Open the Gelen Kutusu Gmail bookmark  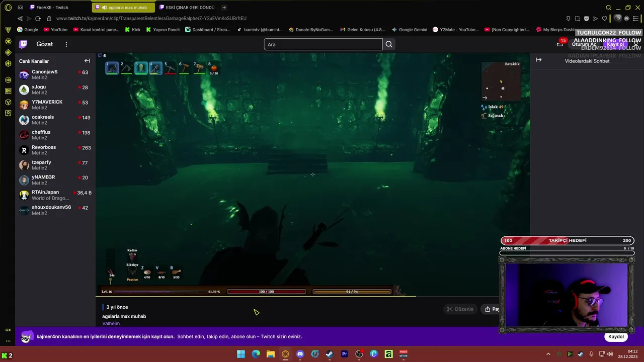(362, 30)
